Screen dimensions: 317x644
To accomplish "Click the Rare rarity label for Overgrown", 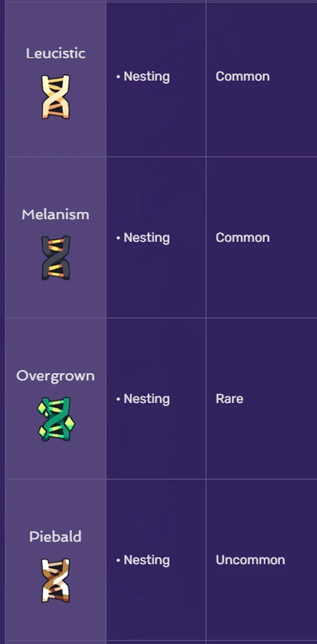I will coord(229,399).
